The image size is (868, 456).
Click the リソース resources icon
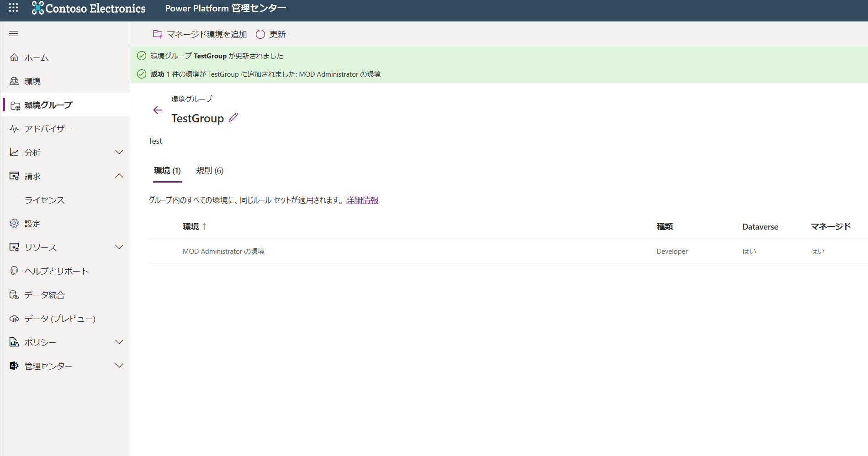(14, 247)
